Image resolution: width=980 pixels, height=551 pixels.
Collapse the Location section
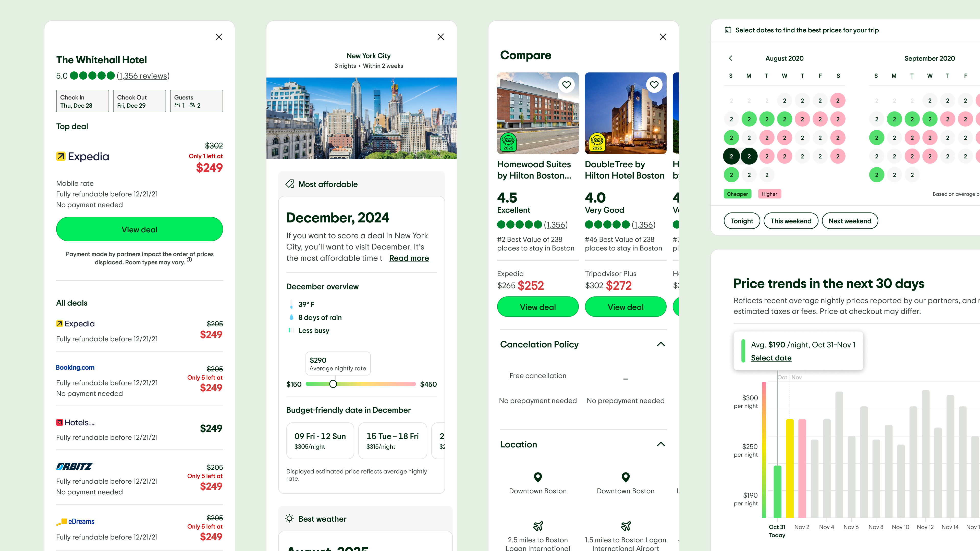[x=661, y=444]
